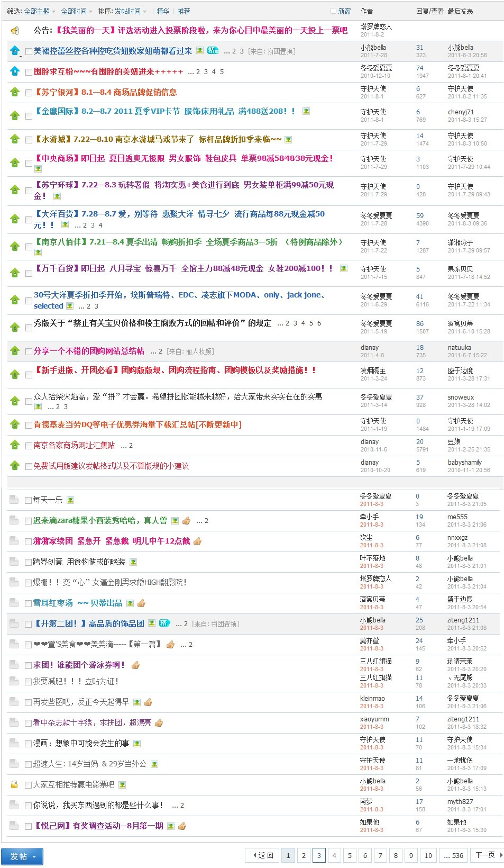Click image icon after 每天一乐 title
504x868 pixels.
click(70, 500)
